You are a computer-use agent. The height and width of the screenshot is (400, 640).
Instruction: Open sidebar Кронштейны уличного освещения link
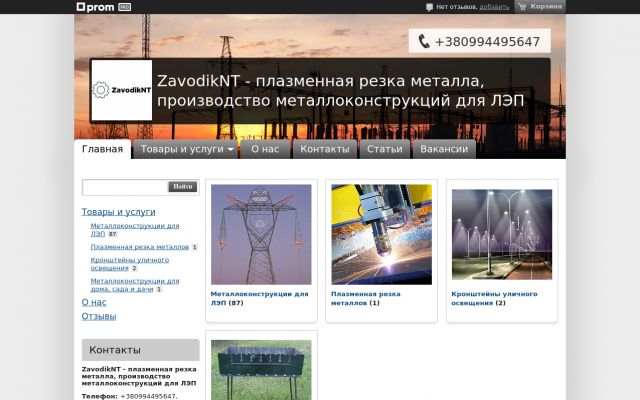click(x=129, y=264)
